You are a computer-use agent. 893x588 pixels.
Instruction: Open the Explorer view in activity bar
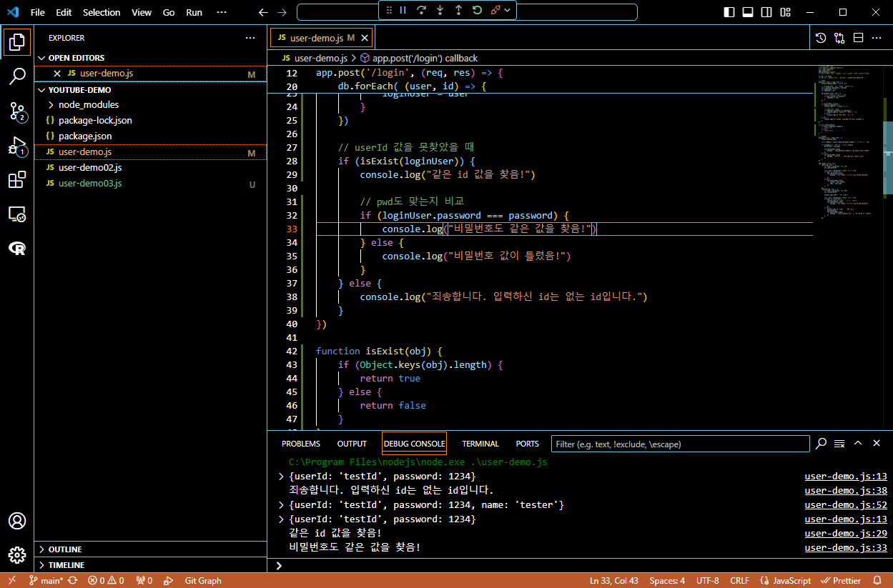(17, 43)
